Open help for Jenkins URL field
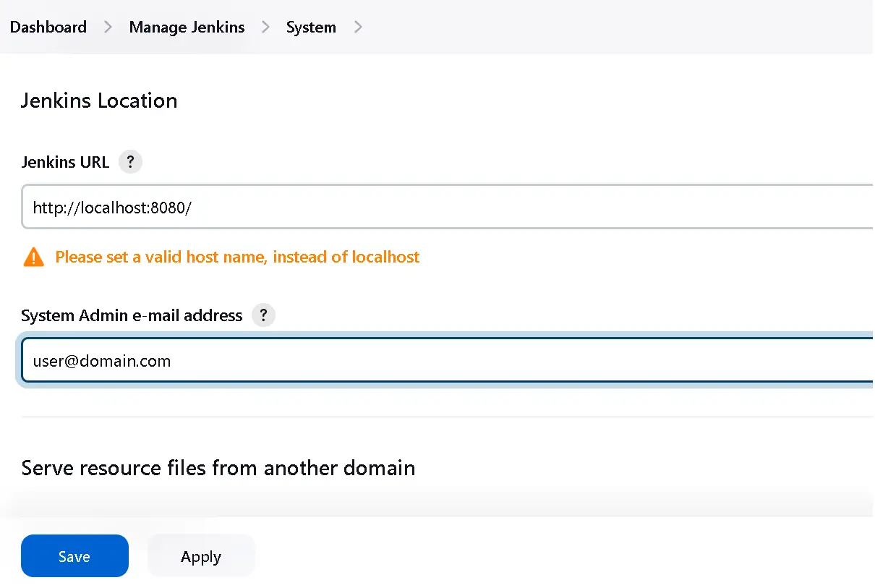 [x=130, y=162]
